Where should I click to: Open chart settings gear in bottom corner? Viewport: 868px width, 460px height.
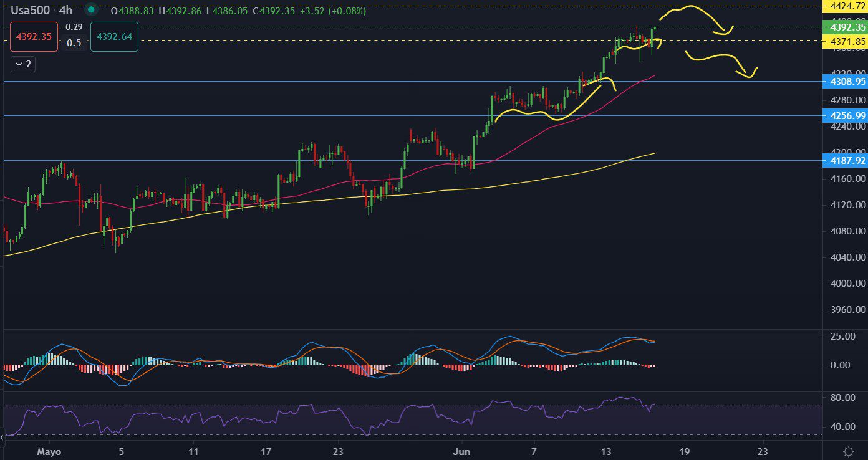[848, 451]
